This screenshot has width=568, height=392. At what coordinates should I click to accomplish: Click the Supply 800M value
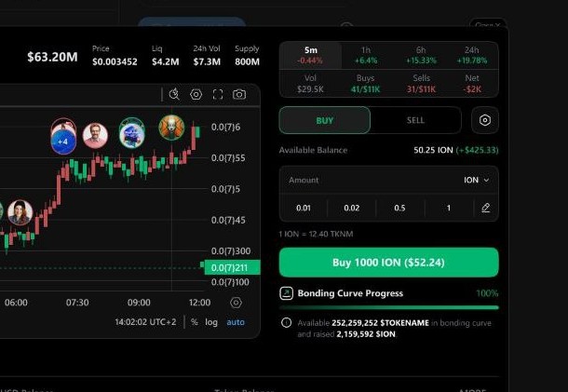point(247,61)
